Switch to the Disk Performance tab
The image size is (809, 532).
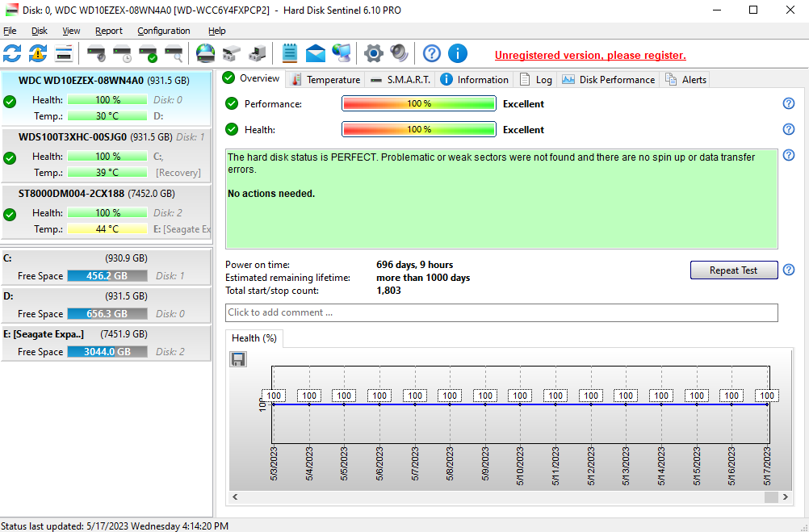609,79
